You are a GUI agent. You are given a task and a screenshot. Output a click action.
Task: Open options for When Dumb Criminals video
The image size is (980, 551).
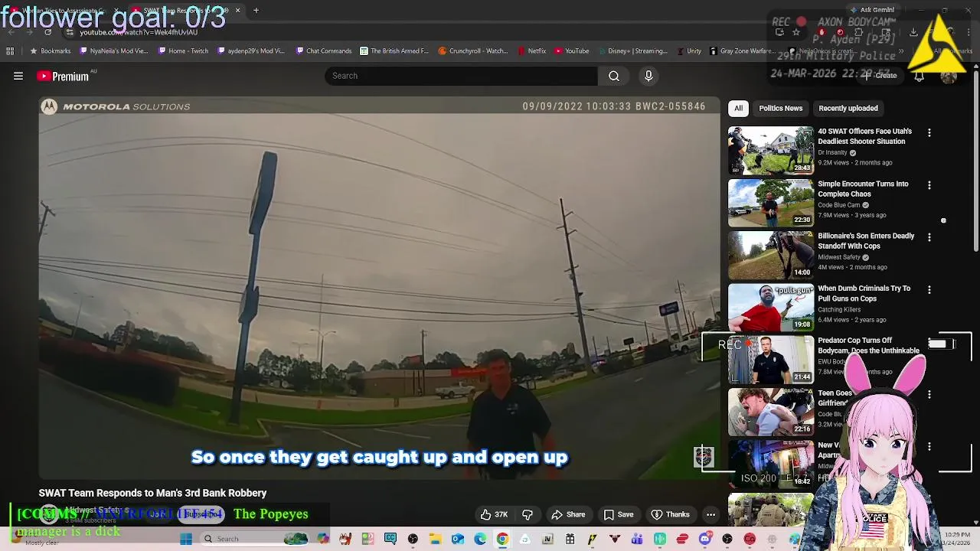pos(929,290)
